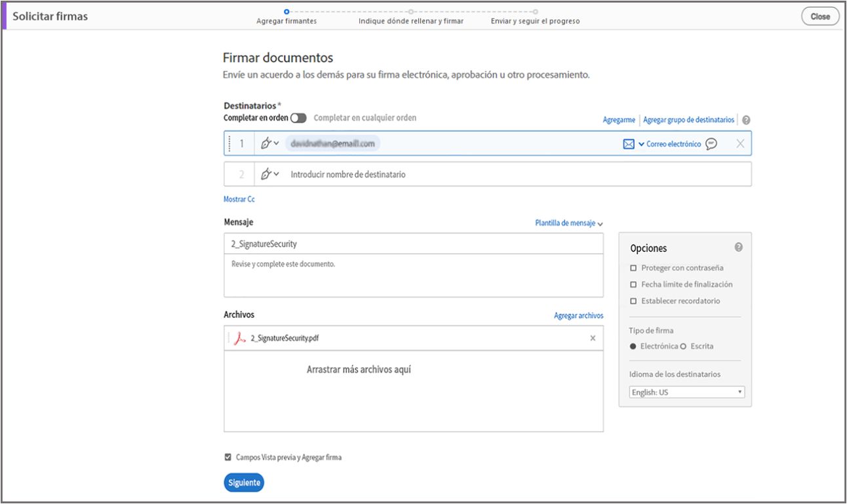The image size is (847, 504).
Task: Remove first recipient with X icon
Action: click(739, 144)
